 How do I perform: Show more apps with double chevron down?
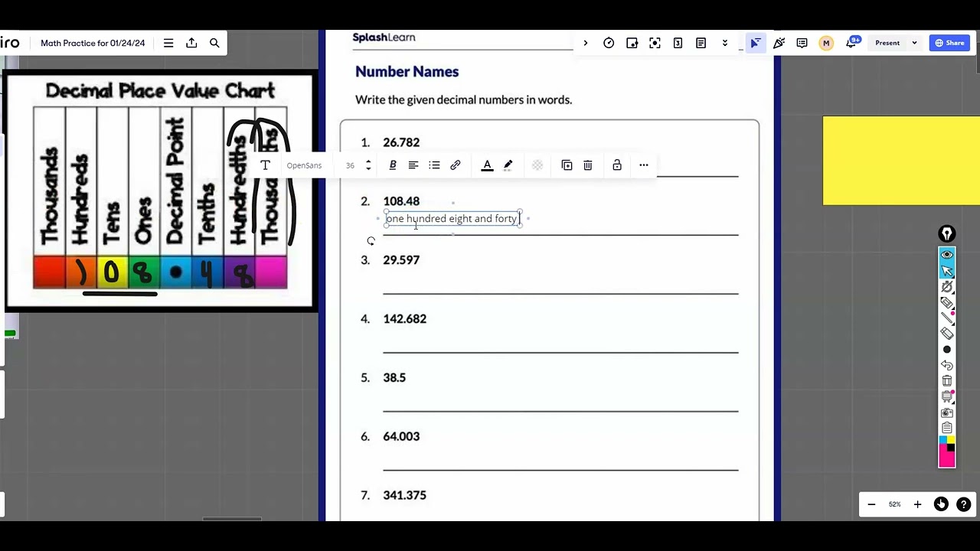click(x=724, y=43)
